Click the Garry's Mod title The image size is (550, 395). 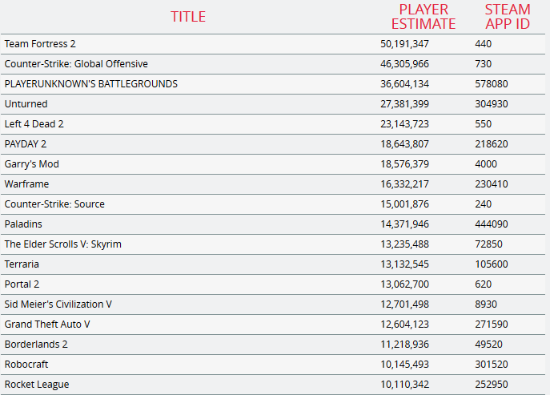32,164
